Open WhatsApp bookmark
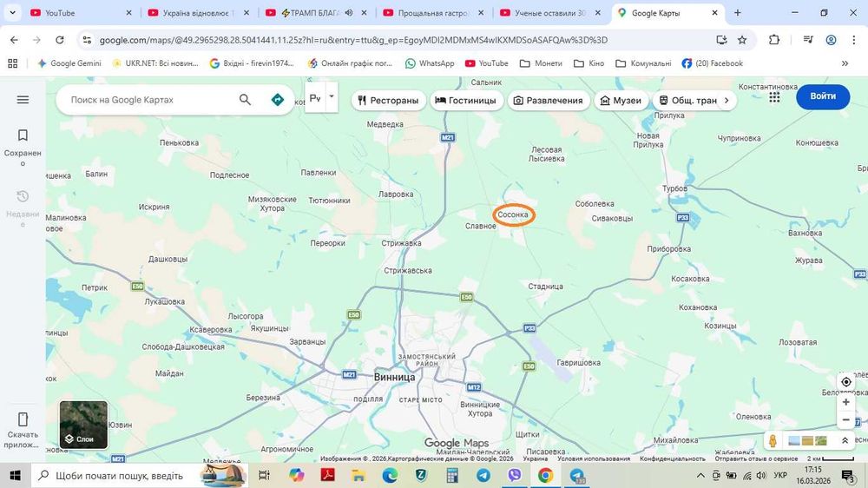The image size is (868, 488). click(430, 63)
